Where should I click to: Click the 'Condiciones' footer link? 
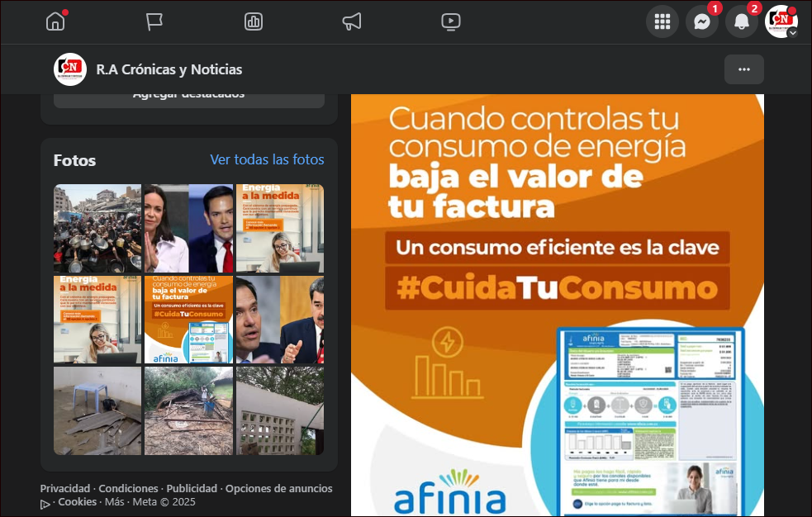[x=129, y=488]
